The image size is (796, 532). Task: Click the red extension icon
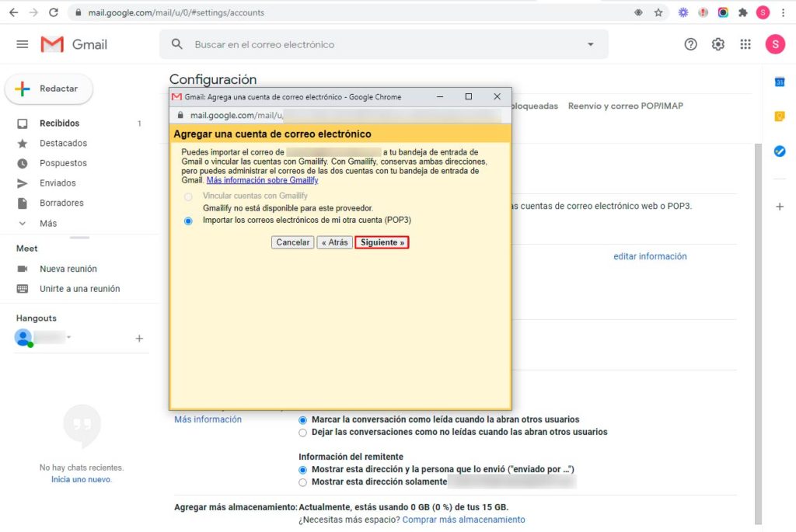[x=703, y=12]
